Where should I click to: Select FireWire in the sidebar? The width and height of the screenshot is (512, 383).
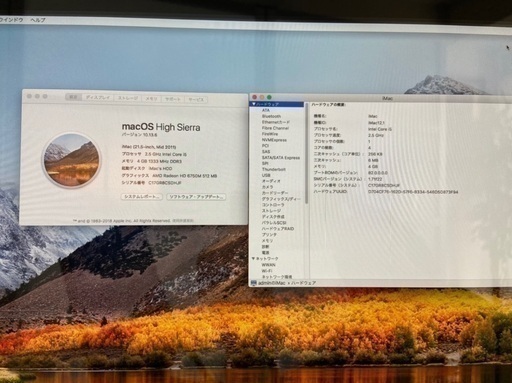[270, 134]
